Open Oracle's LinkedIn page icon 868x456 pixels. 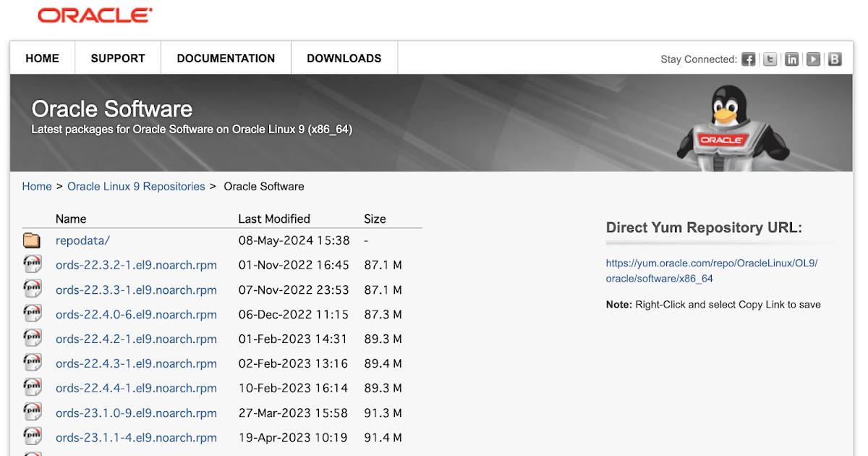tap(792, 59)
